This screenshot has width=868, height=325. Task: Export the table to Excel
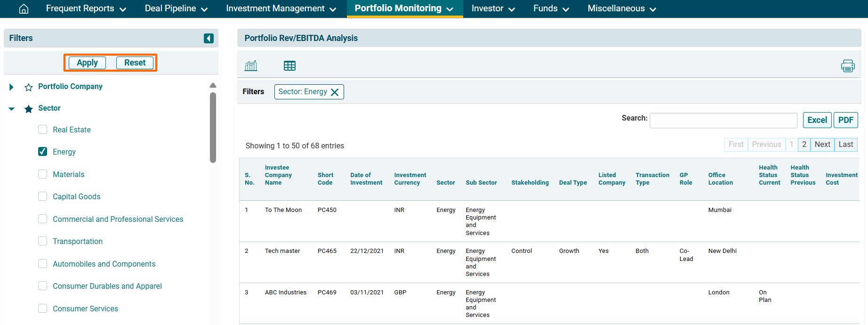817,120
